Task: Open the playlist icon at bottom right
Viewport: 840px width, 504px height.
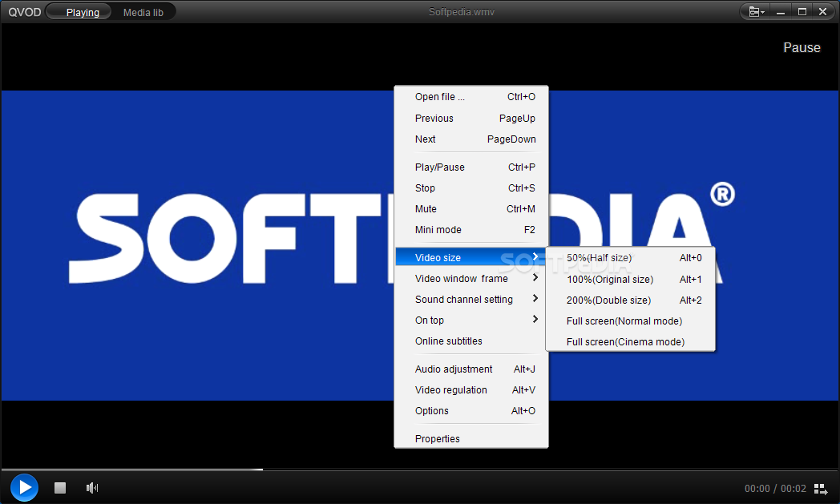Action: 821,489
